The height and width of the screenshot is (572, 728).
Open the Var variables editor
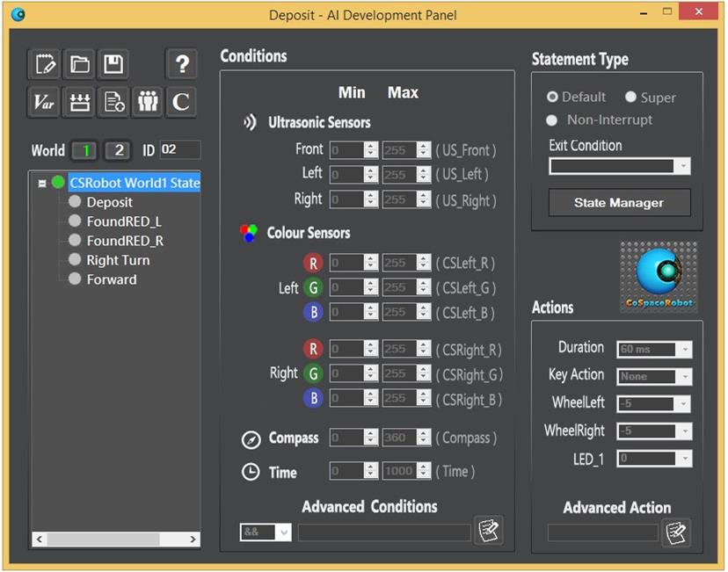tap(44, 102)
